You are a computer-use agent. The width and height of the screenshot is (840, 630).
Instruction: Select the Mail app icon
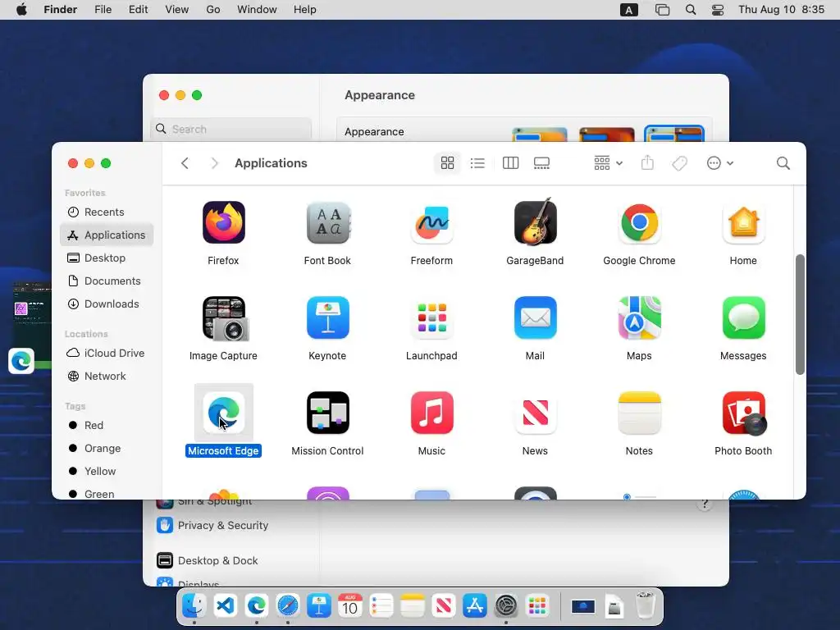(x=535, y=317)
